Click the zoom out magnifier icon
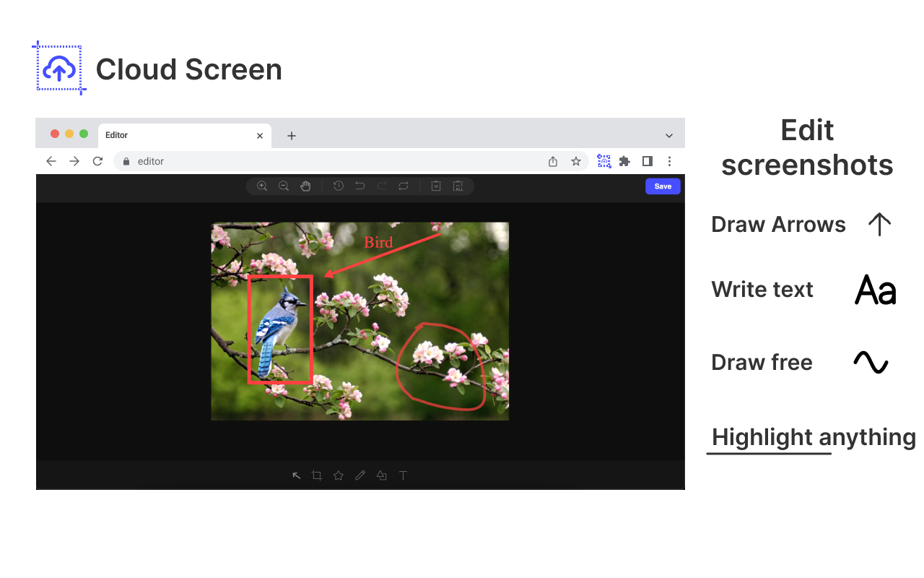924x578 pixels. pos(284,186)
